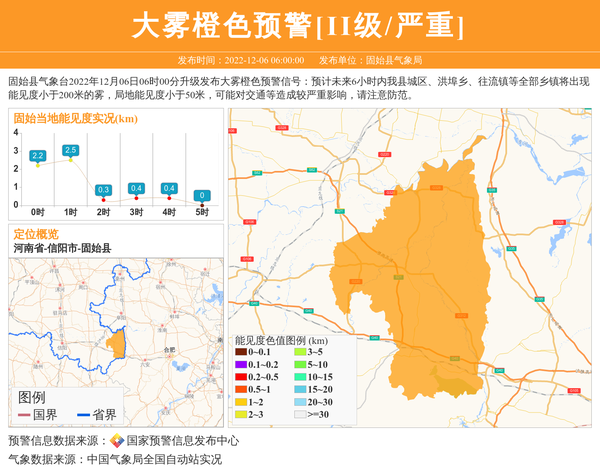This screenshot has height=471, width=600.
Task: Click the 河南省-信阳市-固始县 location text
Action: pyautogui.click(x=62, y=248)
